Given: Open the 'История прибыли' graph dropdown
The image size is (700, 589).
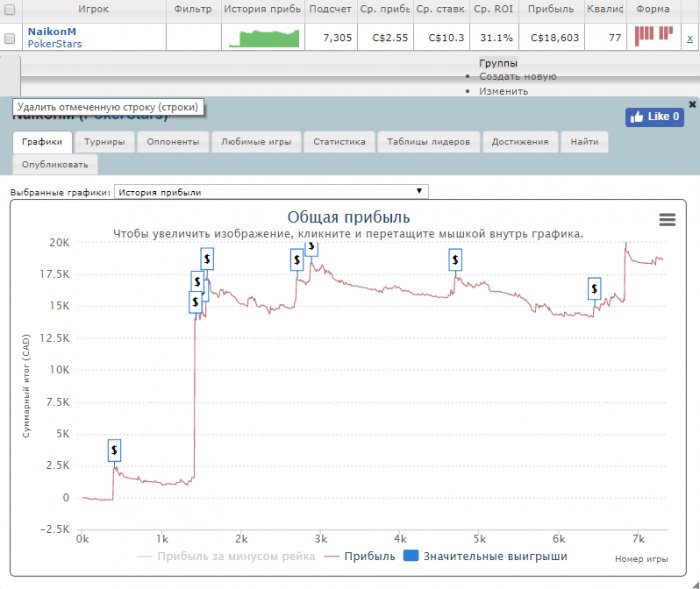Looking at the screenshot, I should tap(271, 191).
